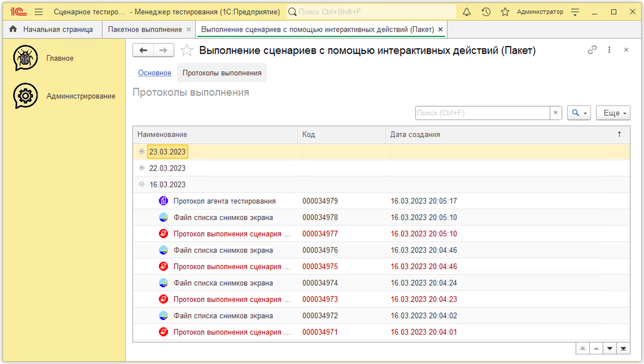The image size is (644, 364).
Task: Sort by Наименование column header
Action: (x=215, y=135)
